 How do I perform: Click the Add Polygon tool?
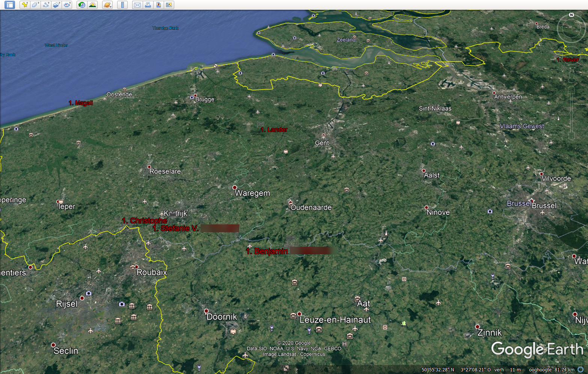(x=35, y=5)
